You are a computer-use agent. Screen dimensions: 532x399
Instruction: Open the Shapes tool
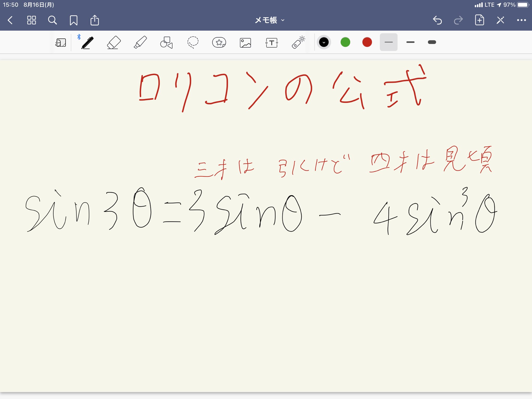(x=166, y=42)
